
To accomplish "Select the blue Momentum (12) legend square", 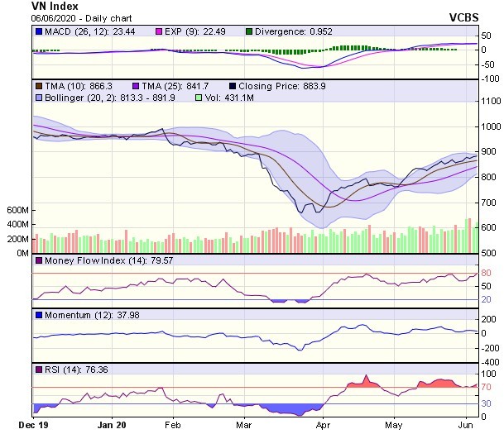I will (38, 315).
